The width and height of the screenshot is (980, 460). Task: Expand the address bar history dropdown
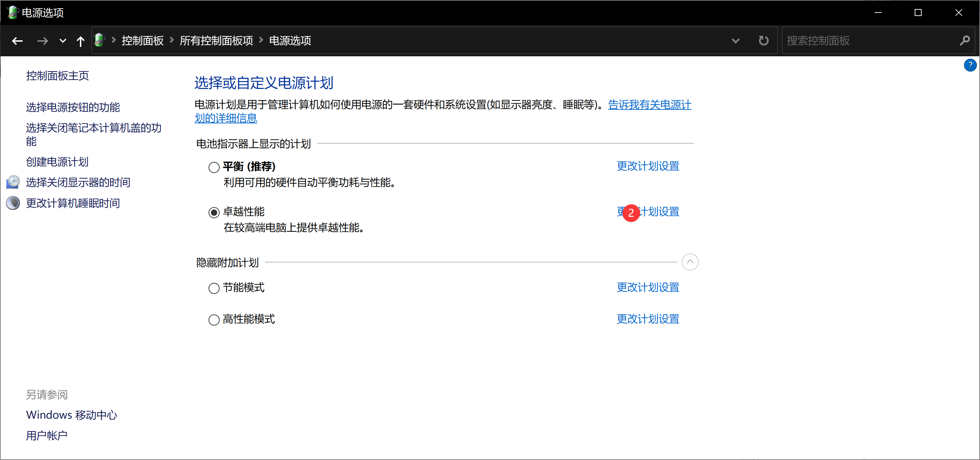[x=735, y=41]
